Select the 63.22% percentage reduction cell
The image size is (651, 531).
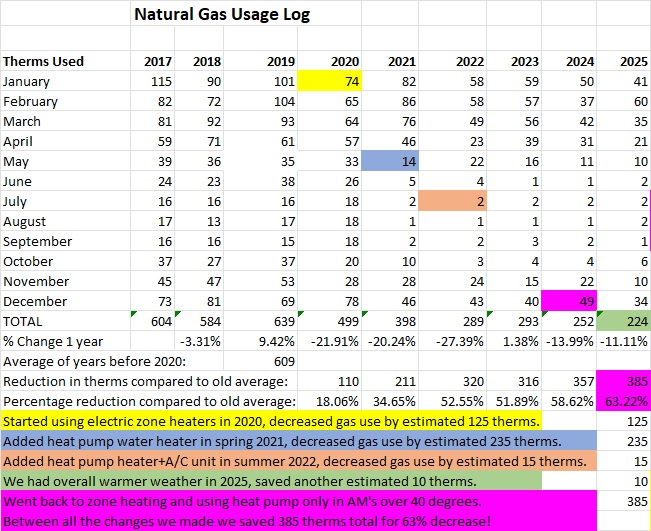pos(624,401)
